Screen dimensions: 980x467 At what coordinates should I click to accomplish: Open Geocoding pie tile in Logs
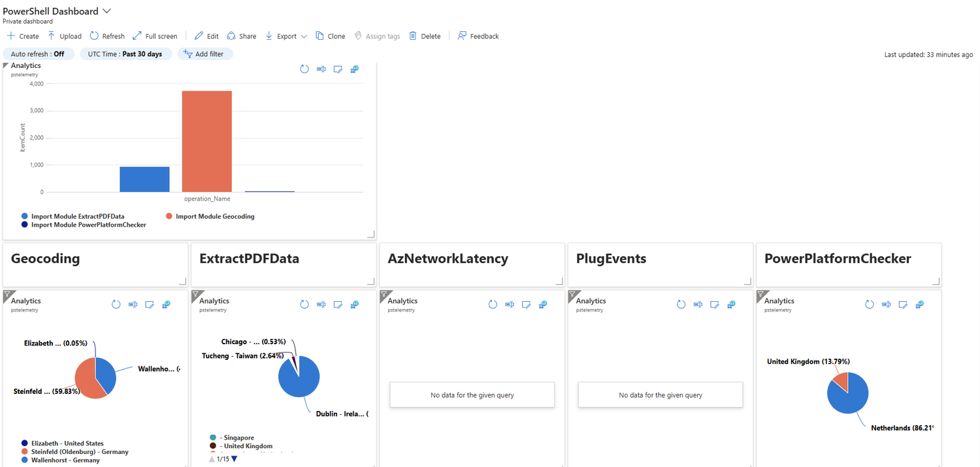[167, 304]
